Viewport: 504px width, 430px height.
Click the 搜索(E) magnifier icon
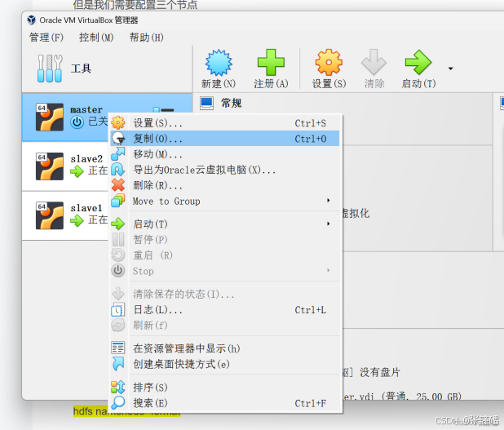(x=118, y=402)
